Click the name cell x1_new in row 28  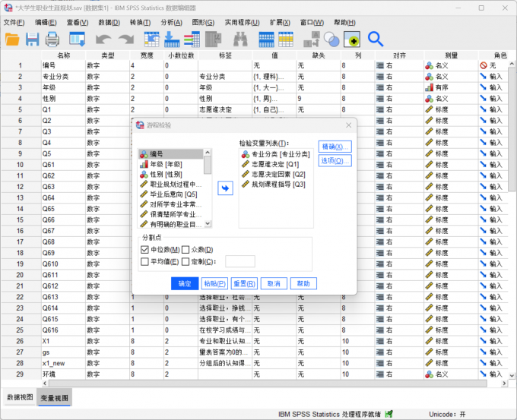(x=63, y=363)
